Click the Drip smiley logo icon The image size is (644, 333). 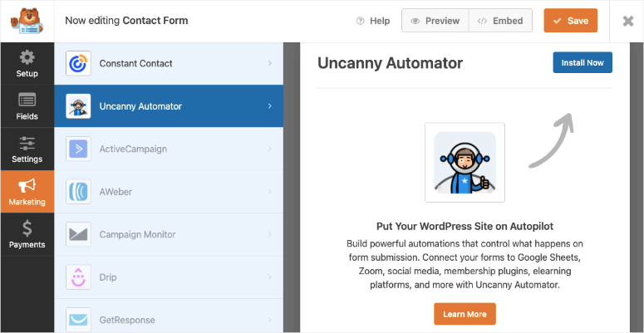(79, 277)
